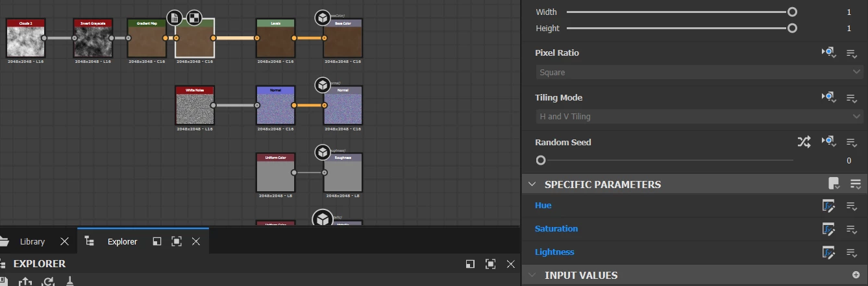The image size is (868, 286).
Task: Switch to the Explorer tab
Action: point(122,241)
